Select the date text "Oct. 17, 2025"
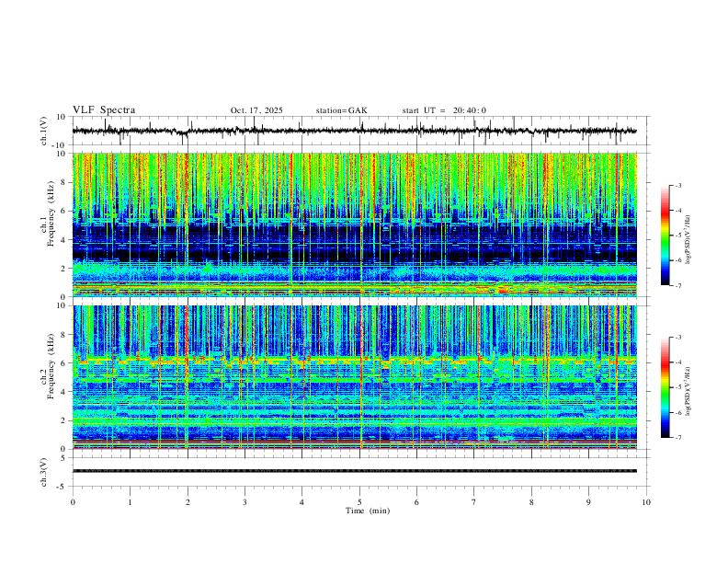Image resolution: width=728 pixels, height=563 pixels. pos(256,110)
